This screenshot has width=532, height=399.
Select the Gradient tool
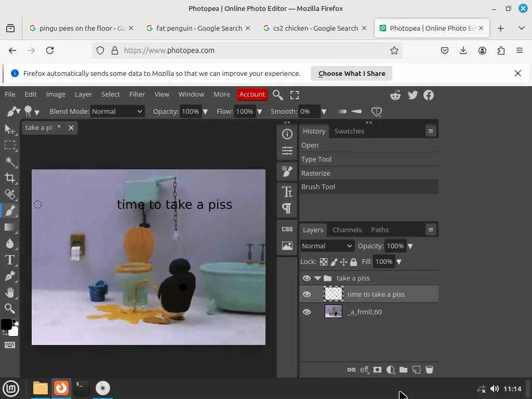click(x=10, y=227)
